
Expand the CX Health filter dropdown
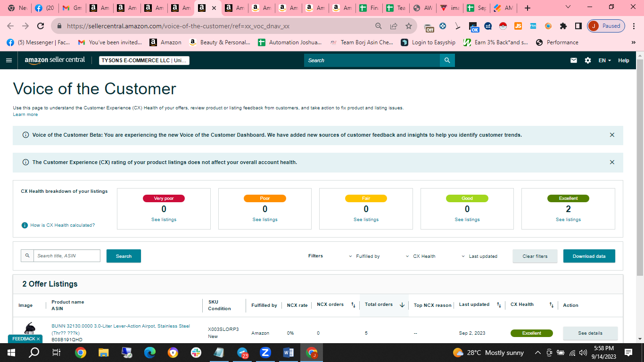pyautogui.click(x=421, y=256)
